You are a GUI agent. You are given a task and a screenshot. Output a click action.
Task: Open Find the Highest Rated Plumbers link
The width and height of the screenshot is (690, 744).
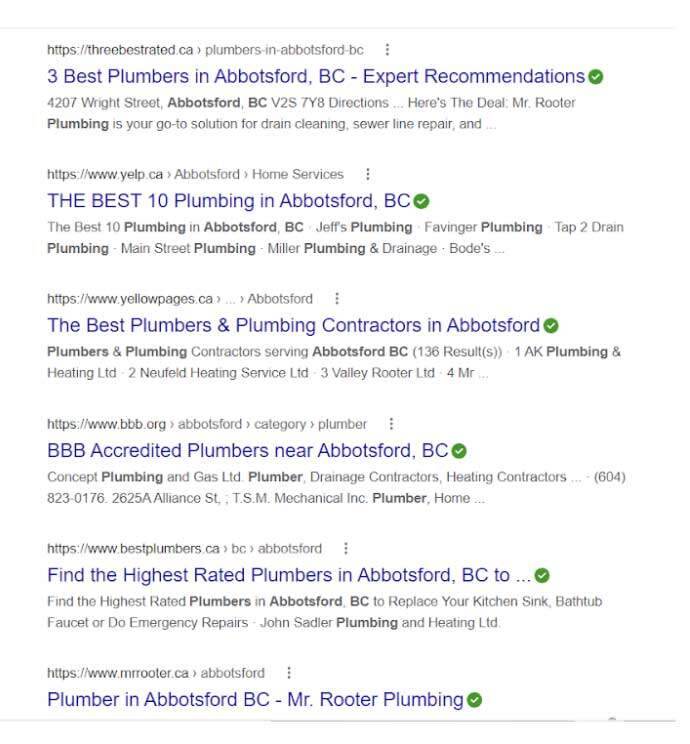coord(289,575)
